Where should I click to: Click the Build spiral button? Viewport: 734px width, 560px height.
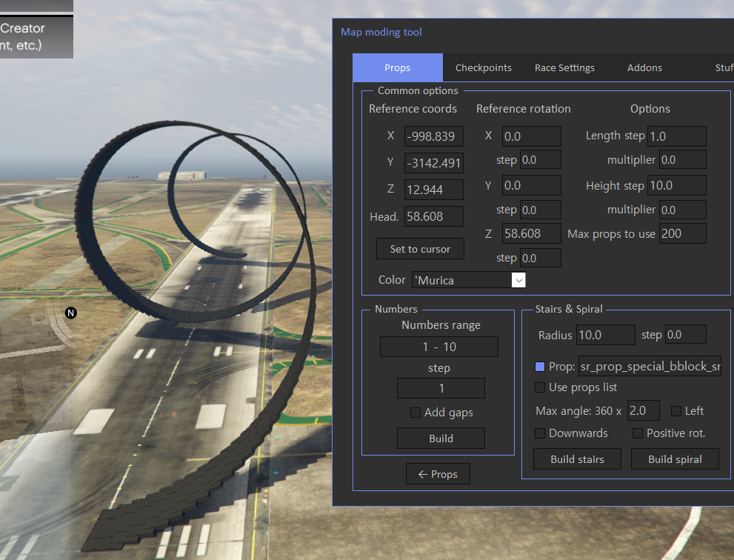[x=675, y=459]
